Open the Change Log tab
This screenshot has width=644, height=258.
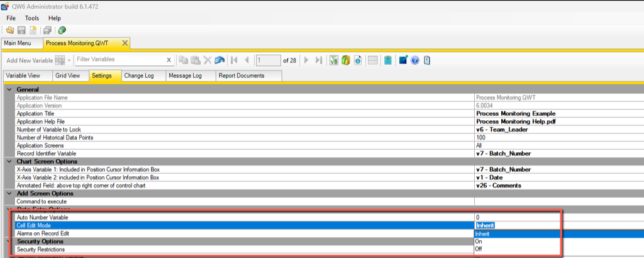click(x=144, y=76)
